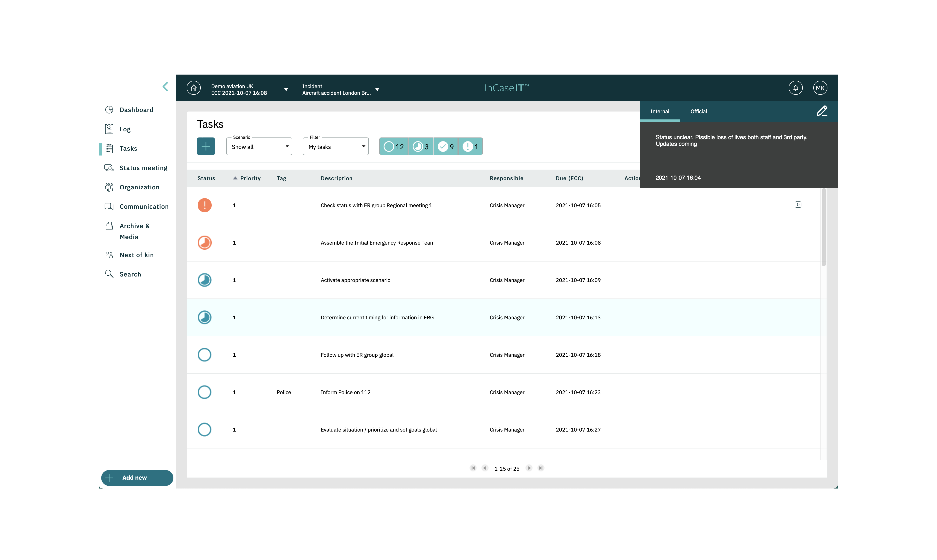Open the Filter My tasks dropdown
Screen dimensions: 937x560
pyautogui.click(x=336, y=146)
